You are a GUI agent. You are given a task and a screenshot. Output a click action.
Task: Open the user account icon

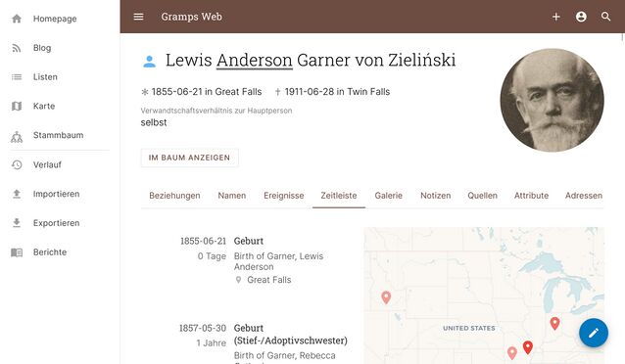[x=581, y=17]
